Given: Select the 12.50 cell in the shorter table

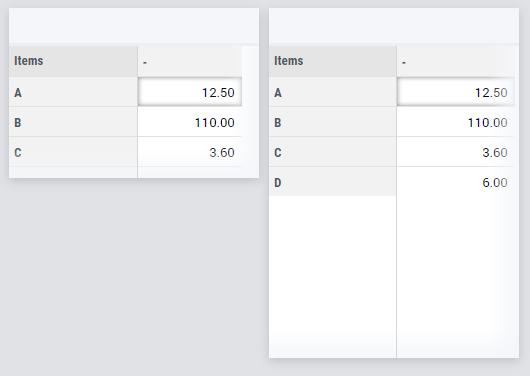Looking at the screenshot, I should [190, 92].
